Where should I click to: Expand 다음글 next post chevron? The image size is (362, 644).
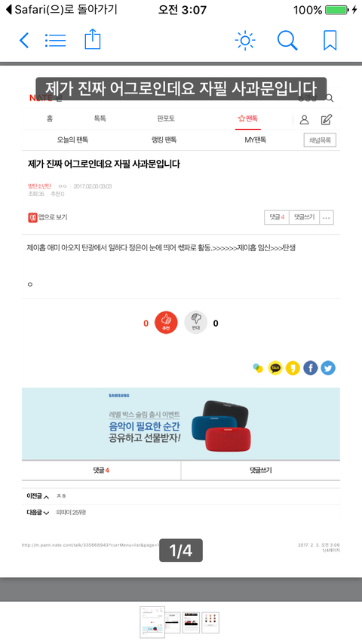point(47,513)
